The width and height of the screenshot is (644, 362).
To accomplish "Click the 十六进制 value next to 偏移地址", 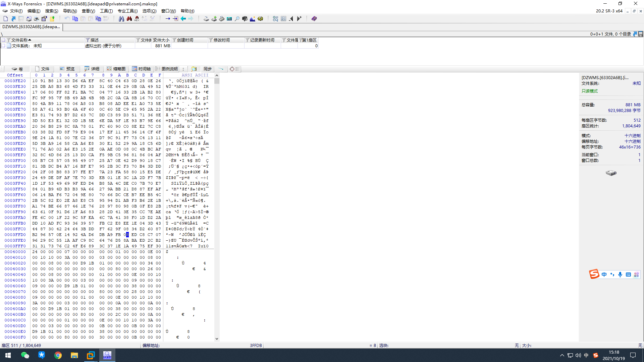I will (632, 141).
